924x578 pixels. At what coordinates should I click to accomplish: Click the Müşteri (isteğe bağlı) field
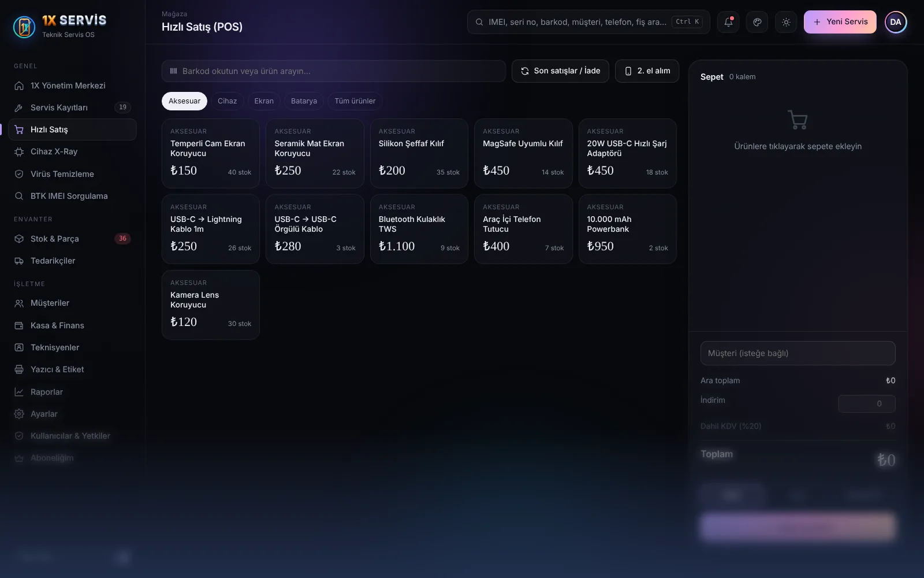tap(798, 353)
